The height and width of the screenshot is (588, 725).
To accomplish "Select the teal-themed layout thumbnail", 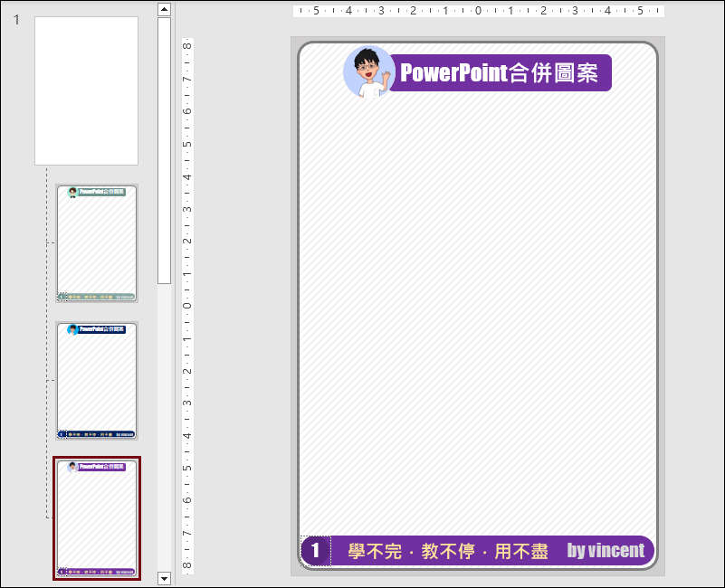I will [97, 243].
